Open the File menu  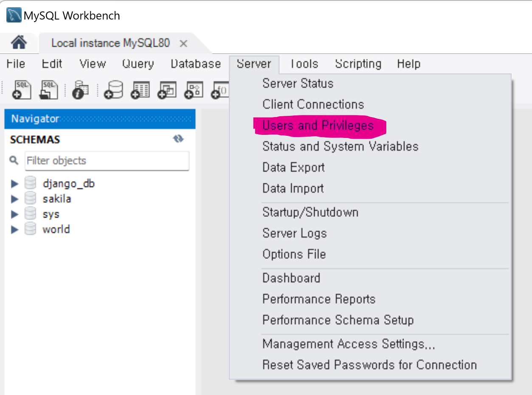[16, 64]
